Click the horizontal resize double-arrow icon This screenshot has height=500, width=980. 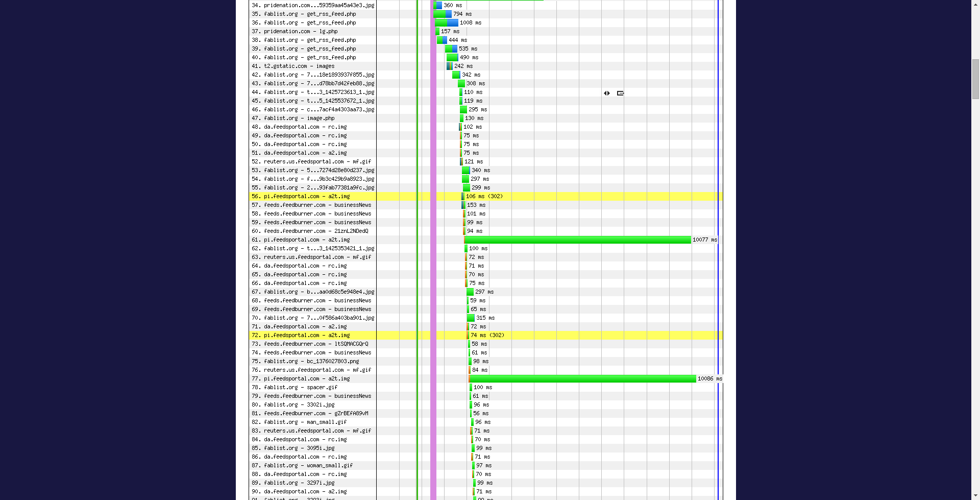(x=607, y=93)
